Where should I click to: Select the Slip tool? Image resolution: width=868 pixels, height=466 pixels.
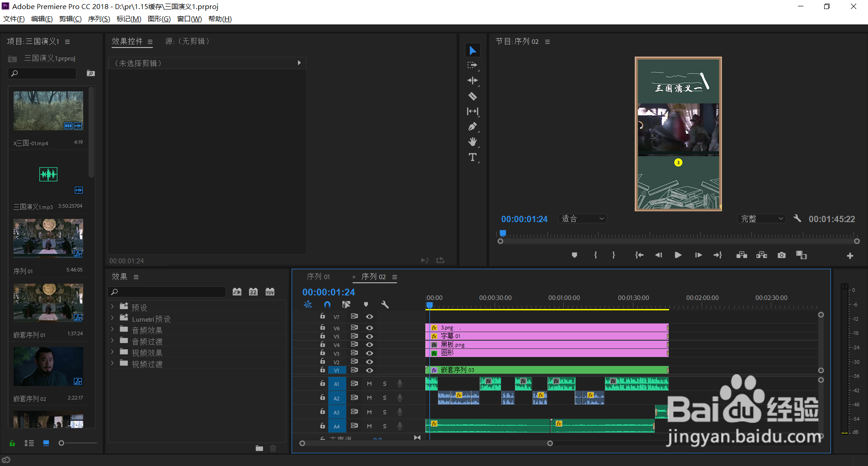coord(472,111)
